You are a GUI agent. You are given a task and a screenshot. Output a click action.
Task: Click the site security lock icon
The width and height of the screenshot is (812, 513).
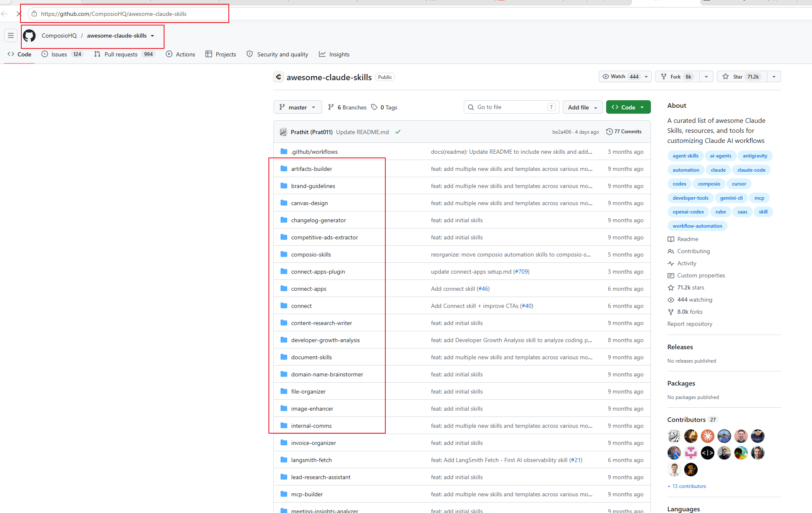point(34,14)
